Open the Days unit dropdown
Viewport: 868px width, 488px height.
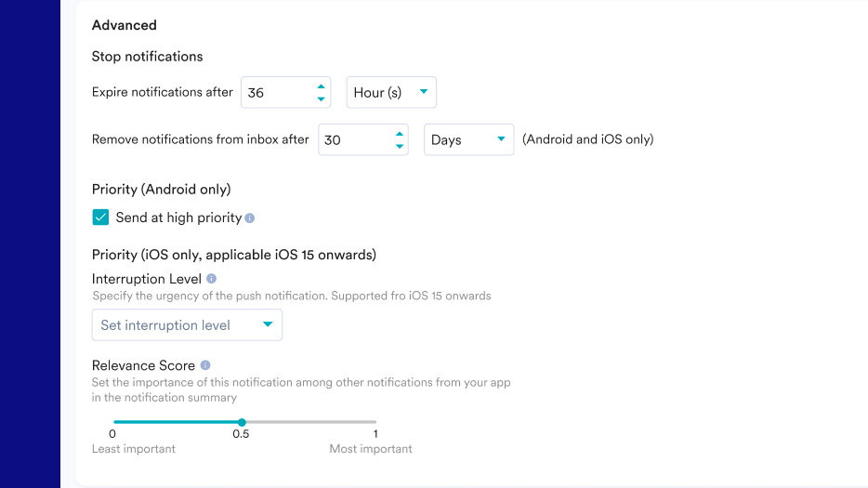pyautogui.click(x=468, y=139)
